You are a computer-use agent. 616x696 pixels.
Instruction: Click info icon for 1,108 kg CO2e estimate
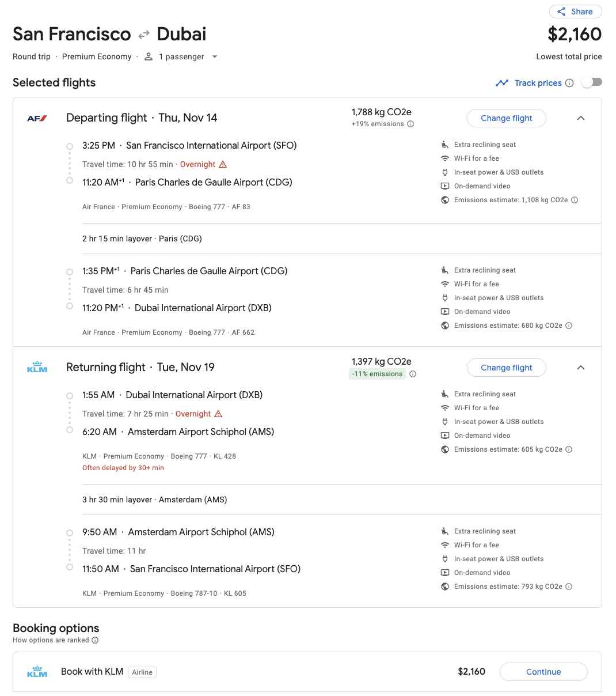point(575,200)
